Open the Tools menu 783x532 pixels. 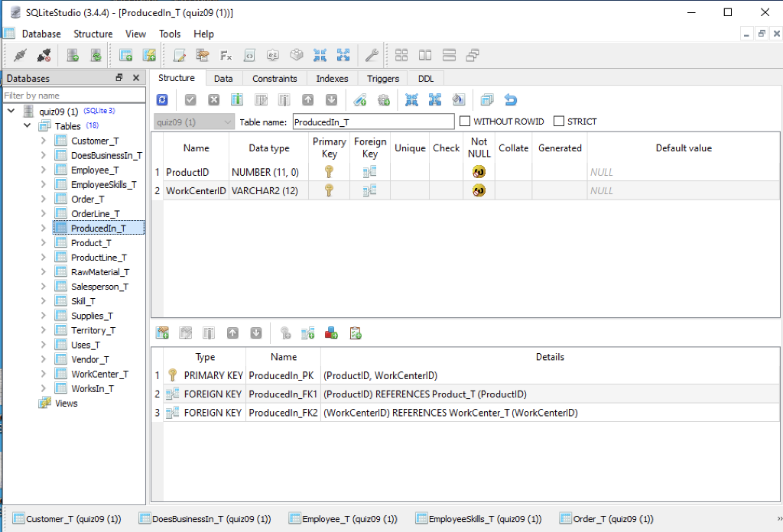point(170,34)
